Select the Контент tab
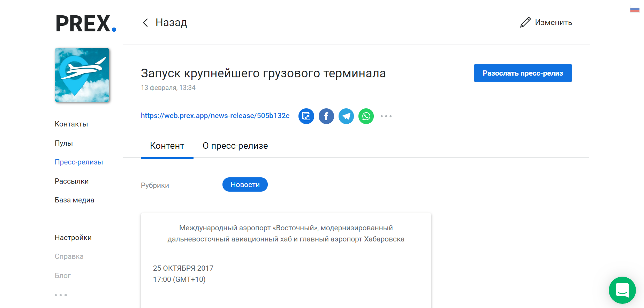This screenshot has width=644, height=308. (167, 146)
